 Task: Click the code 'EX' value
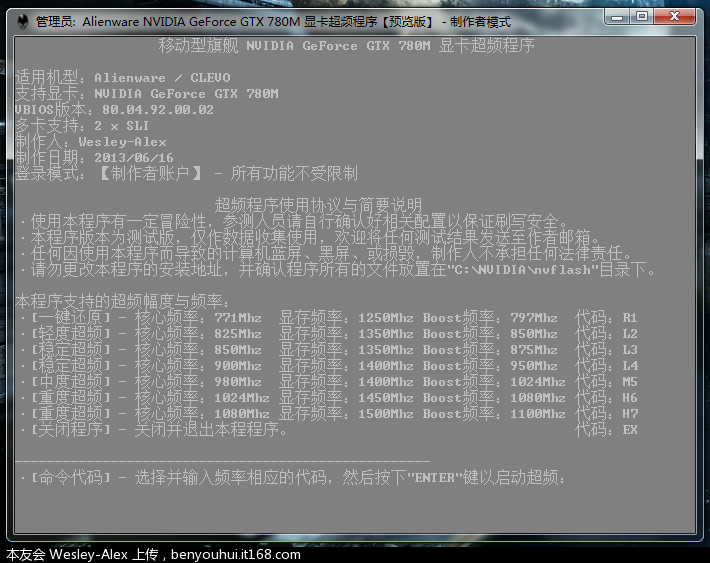click(630, 429)
